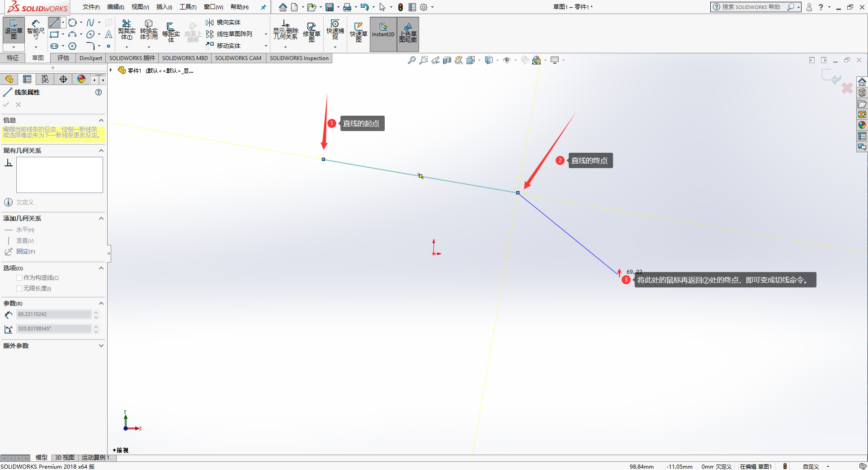Image resolution: width=868 pixels, height=470 pixels.
Task: Select the Corner Rectangle tool
Action: pyautogui.click(x=54, y=34)
